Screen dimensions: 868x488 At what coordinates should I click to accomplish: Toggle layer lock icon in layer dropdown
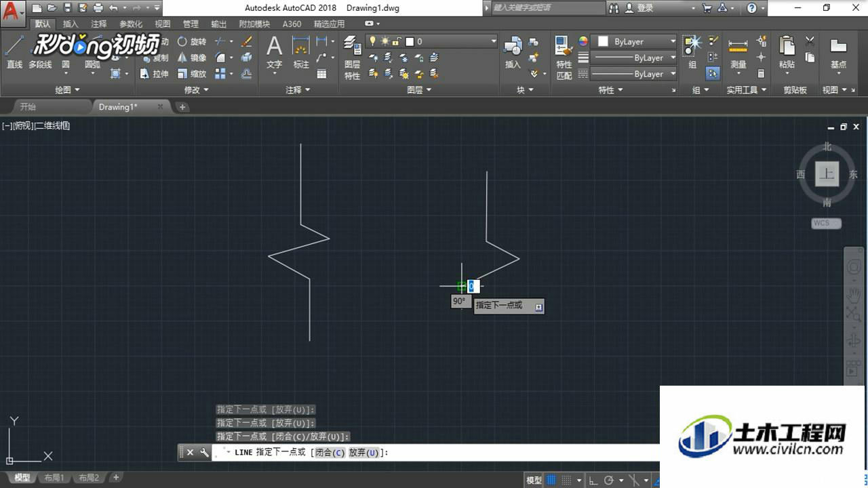click(x=396, y=41)
